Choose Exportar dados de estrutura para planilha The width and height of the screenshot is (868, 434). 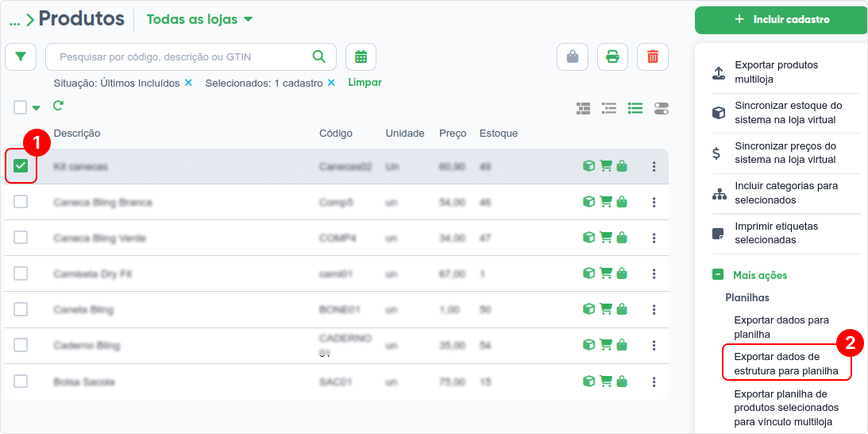(x=785, y=363)
